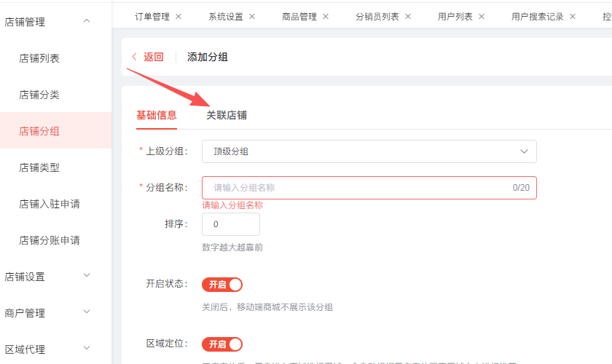The image size is (612, 364).
Task: Open 店铺列表 in the sidebar
Action: 39,58
